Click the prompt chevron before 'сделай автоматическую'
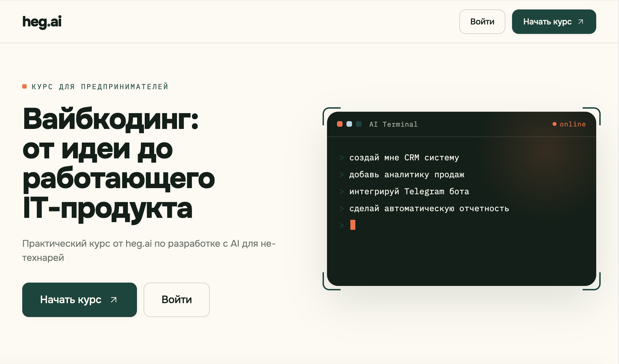 [342, 209]
